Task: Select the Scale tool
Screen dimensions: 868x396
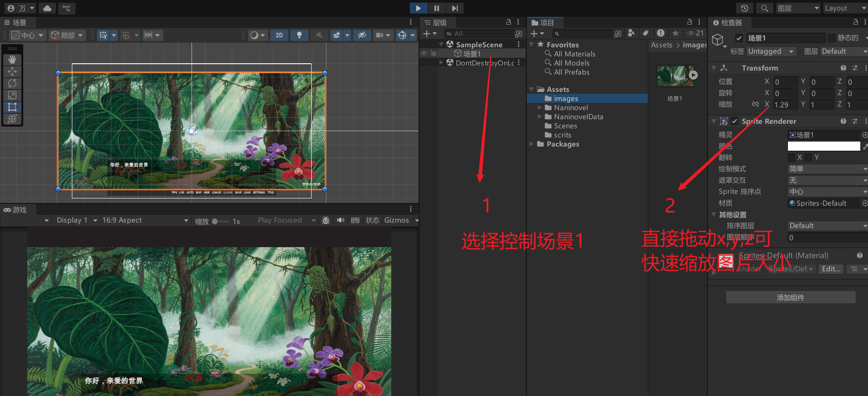Action: tap(12, 95)
